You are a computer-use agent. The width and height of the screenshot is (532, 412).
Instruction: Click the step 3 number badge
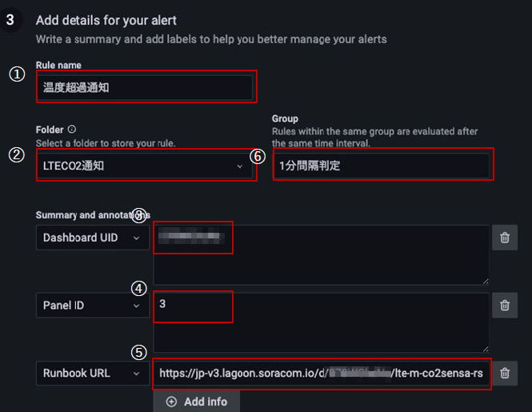tap(10, 20)
